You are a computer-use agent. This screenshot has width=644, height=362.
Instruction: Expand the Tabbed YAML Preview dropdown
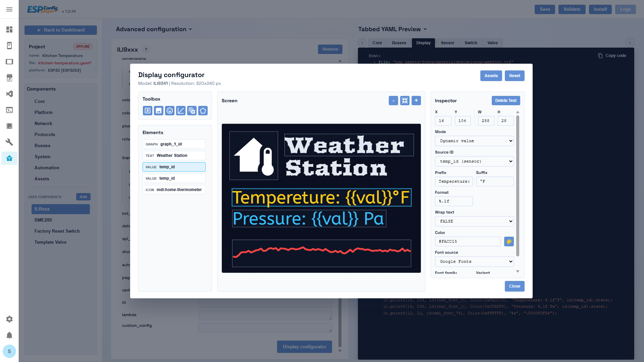point(392,29)
